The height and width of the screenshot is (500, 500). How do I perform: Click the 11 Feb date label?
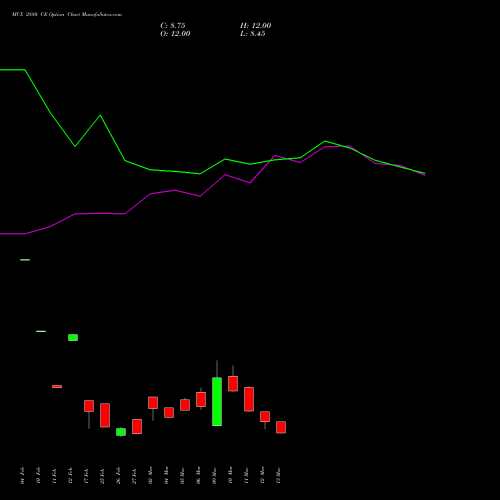pos(54,476)
